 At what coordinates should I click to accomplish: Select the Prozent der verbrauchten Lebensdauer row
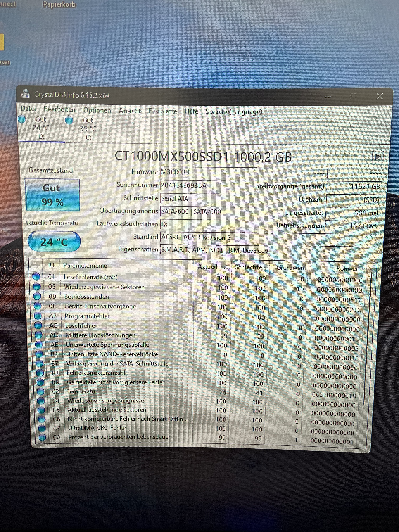point(119,437)
